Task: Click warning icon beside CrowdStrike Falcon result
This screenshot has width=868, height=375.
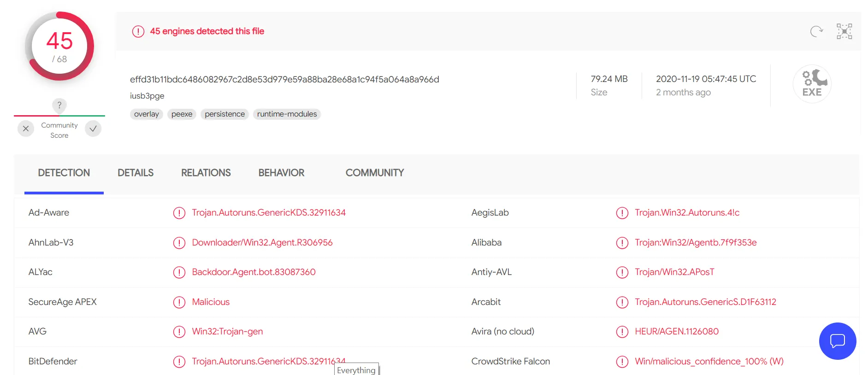Action: (622, 362)
